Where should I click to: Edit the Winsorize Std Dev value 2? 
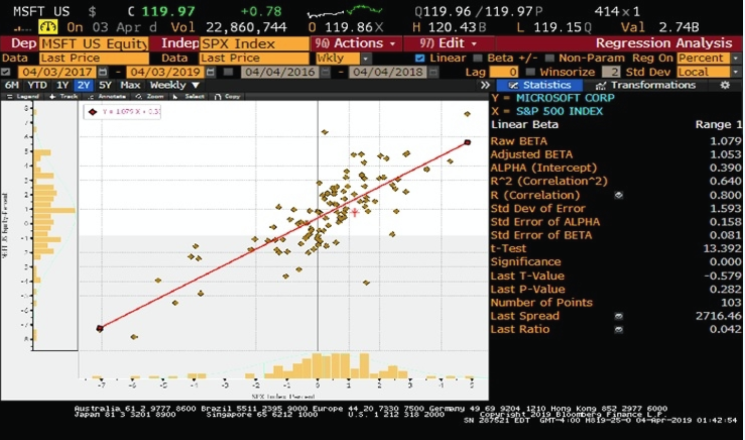[x=611, y=72]
